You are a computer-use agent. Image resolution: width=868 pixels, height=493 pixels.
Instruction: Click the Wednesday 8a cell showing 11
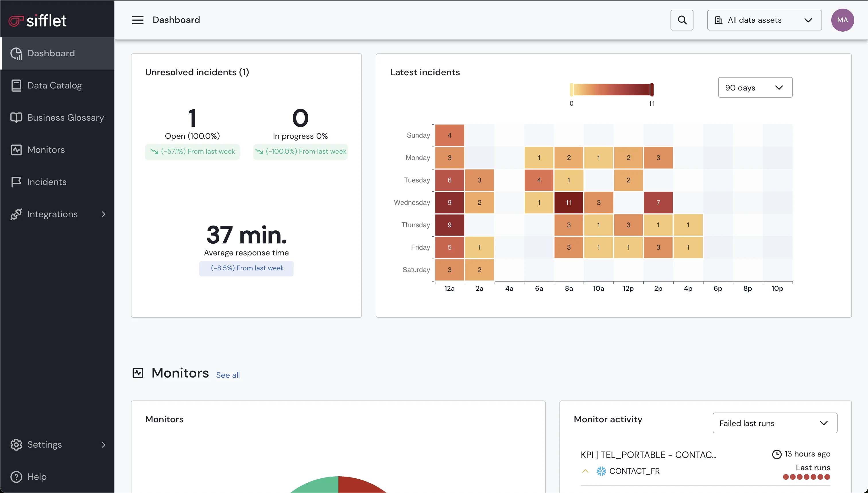click(569, 203)
